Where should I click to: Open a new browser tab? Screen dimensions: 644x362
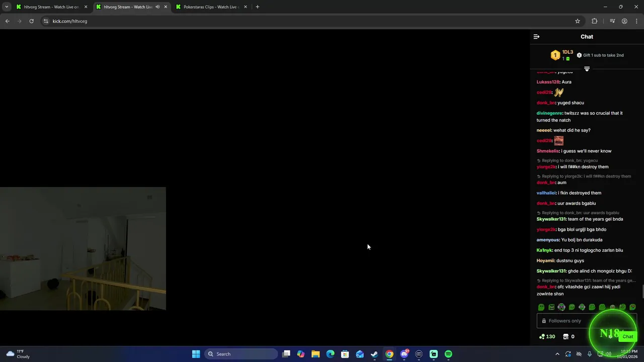257,7
